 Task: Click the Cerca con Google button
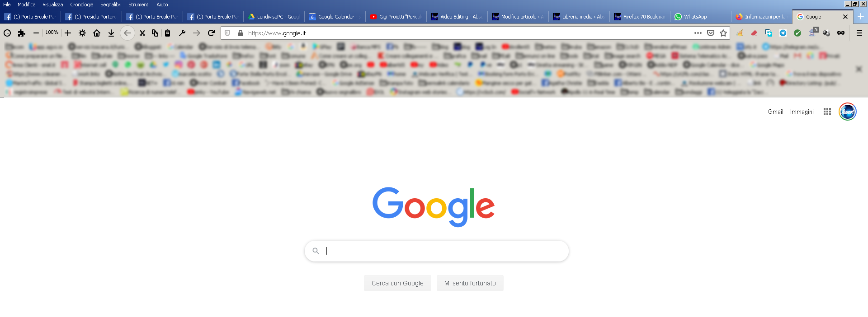[397, 283]
